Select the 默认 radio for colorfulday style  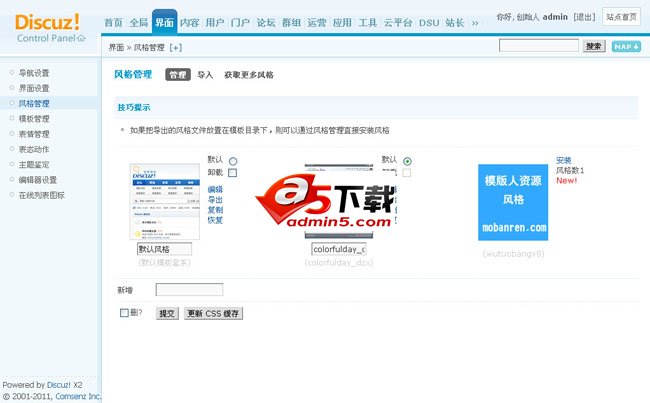click(x=407, y=161)
